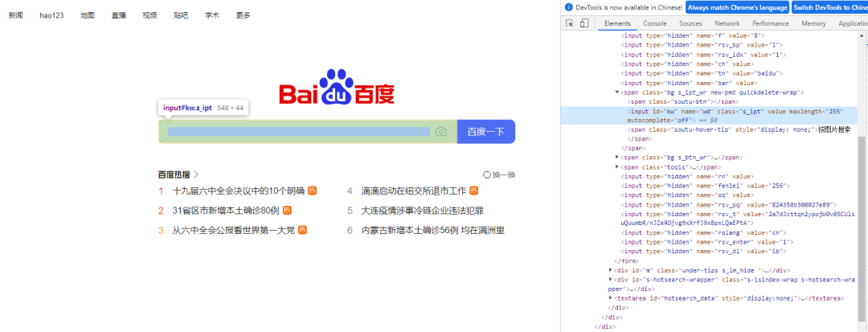Viewport: 868px width, 332px height.
Task: Select hidden input name rsv_t line
Action: (737, 219)
